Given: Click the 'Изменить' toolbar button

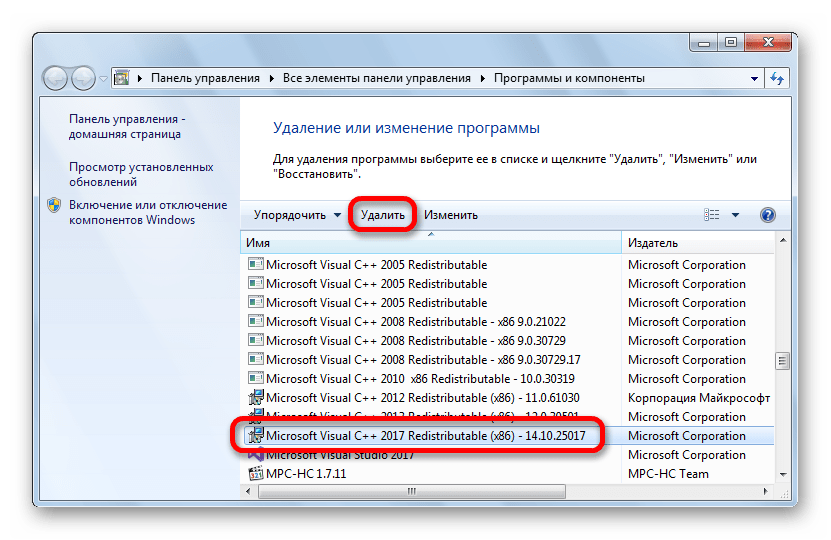Looking at the screenshot, I should click(x=450, y=215).
